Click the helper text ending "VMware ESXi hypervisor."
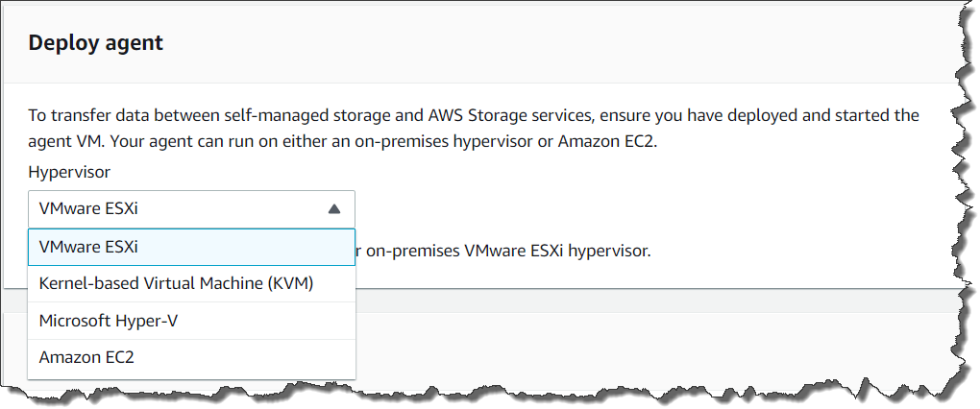 [x=509, y=252]
